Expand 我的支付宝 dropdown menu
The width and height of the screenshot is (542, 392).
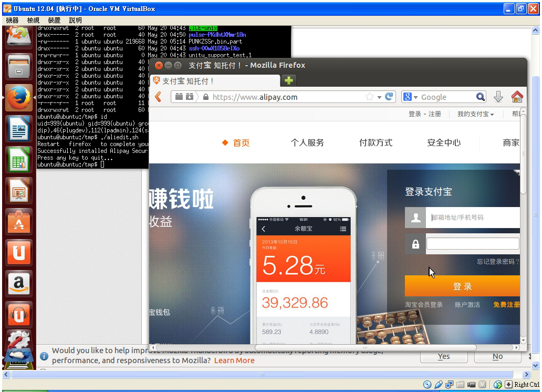pos(476,114)
